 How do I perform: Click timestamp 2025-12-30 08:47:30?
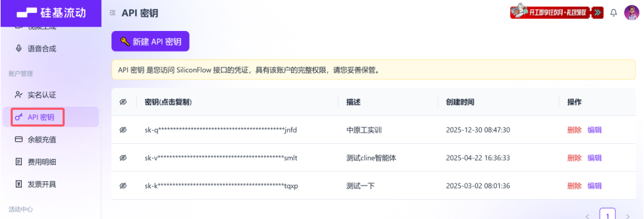[477, 130]
